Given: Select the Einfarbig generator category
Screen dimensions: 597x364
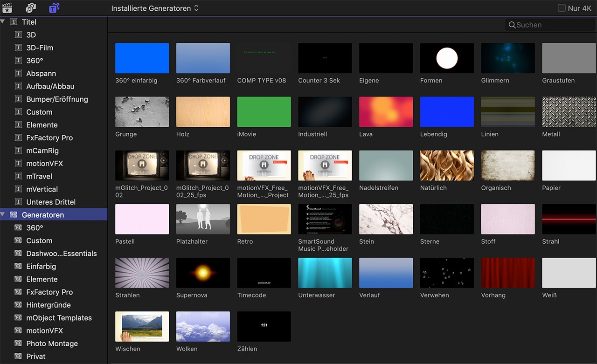Looking at the screenshot, I should (x=41, y=266).
